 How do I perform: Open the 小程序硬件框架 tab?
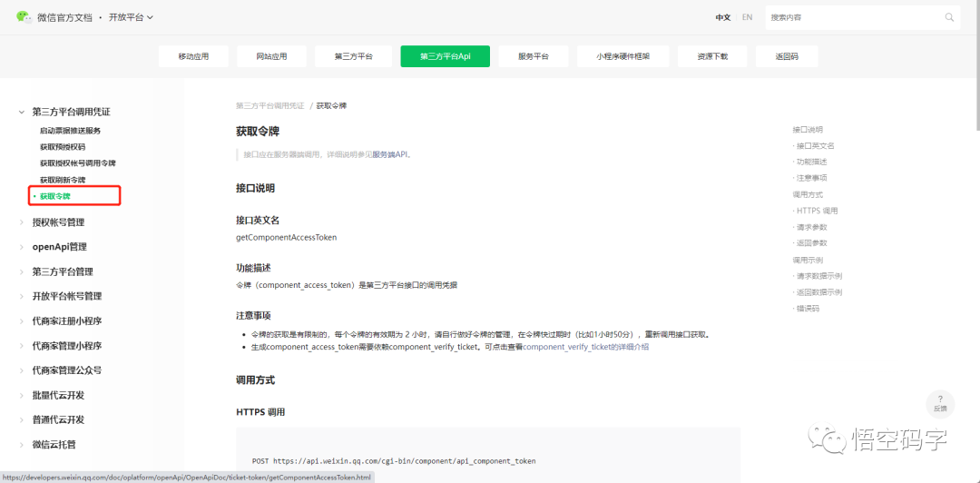[623, 56]
